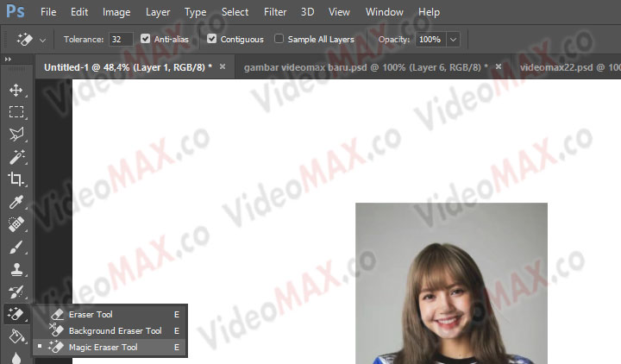Close the Untitled-1 document tab

(x=223, y=66)
